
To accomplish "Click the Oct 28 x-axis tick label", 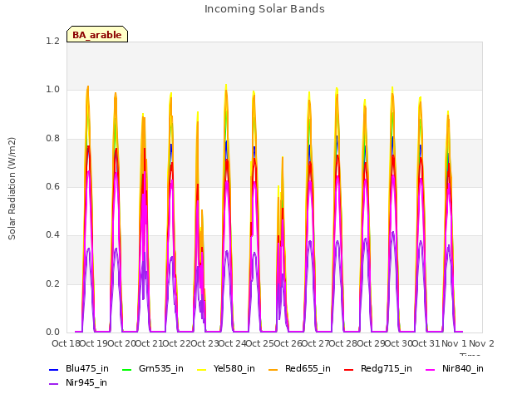I will point(343,343).
